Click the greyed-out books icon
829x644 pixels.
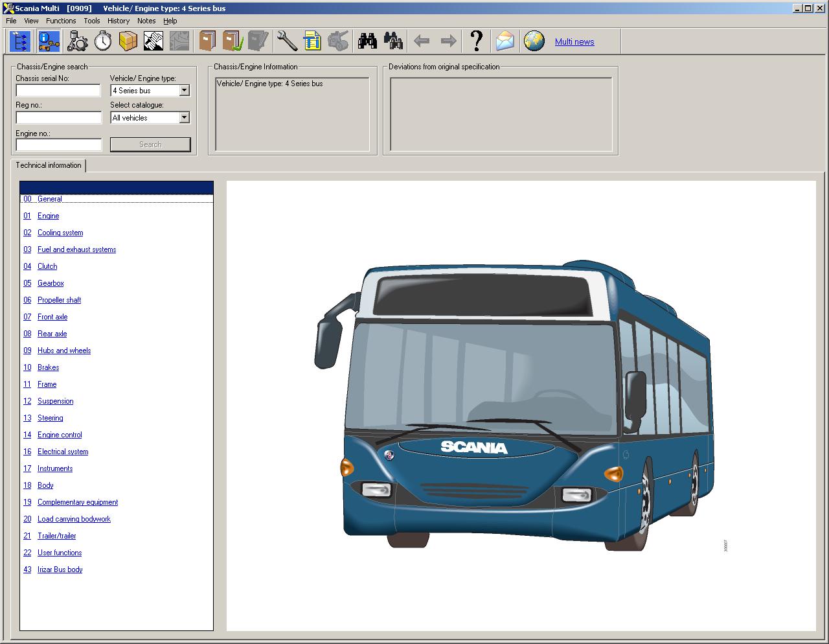click(258, 41)
